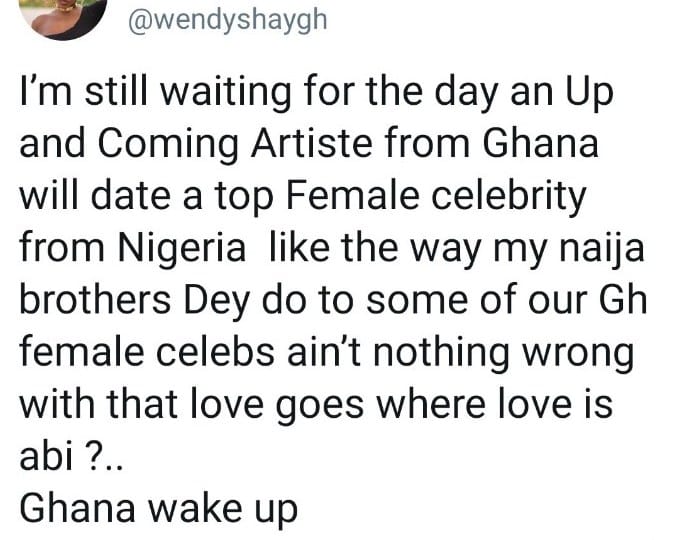Click the word "Dey" in the tweet
Image resolution: width=675 pixels, height=540 pixels.
pyautogui.click(x=217, y=302)
